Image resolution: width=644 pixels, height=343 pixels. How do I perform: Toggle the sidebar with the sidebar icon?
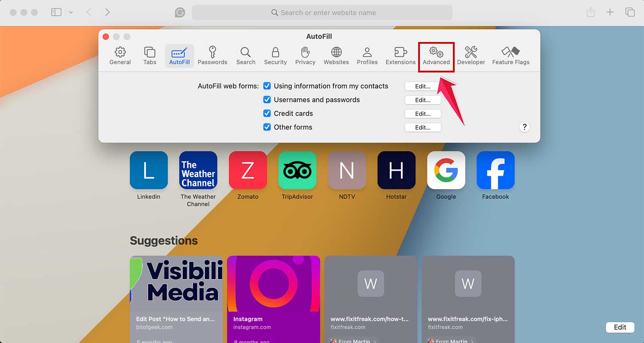(56, 12)
